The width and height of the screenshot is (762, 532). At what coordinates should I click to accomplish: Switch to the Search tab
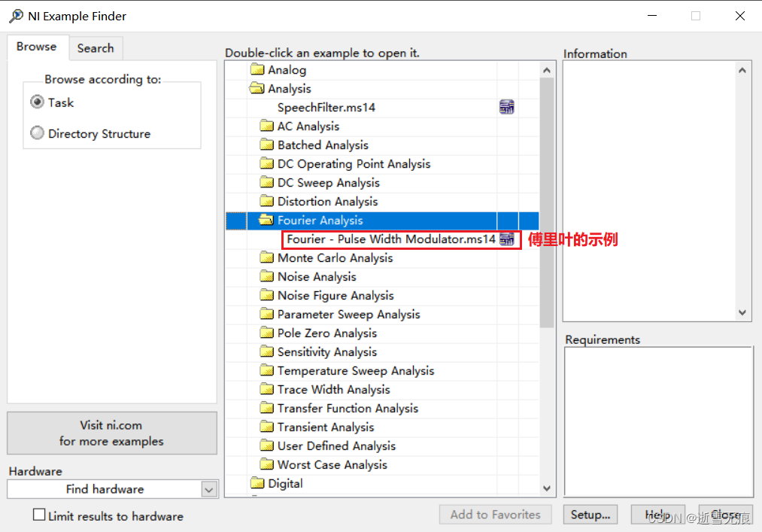(96, 48)
